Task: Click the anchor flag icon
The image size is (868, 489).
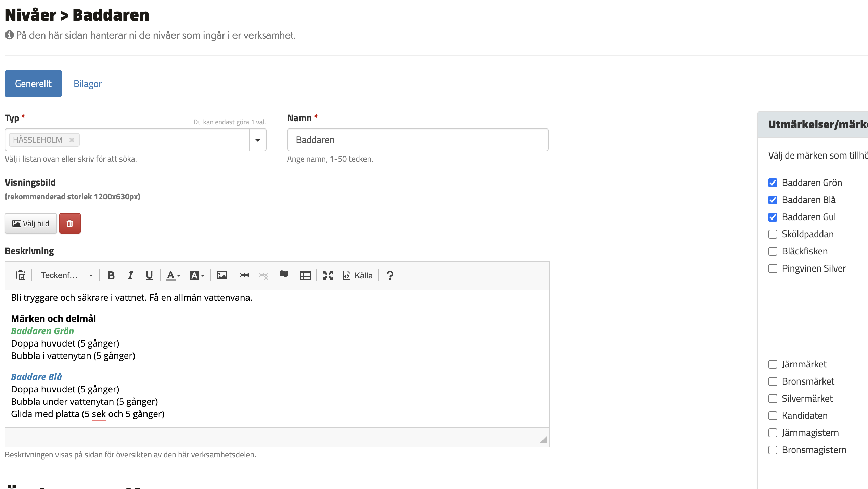Action: [283, 275]
